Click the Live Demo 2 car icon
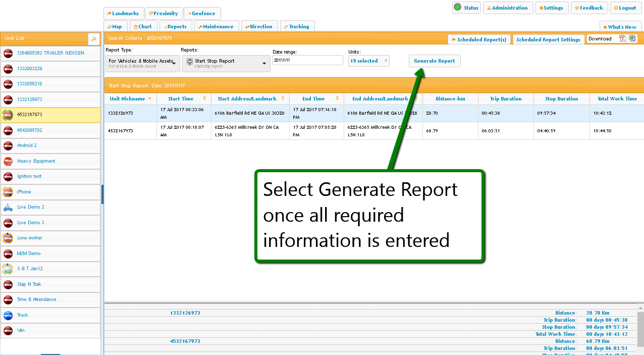This screenshot has height=355, width=644. (8, 207)
